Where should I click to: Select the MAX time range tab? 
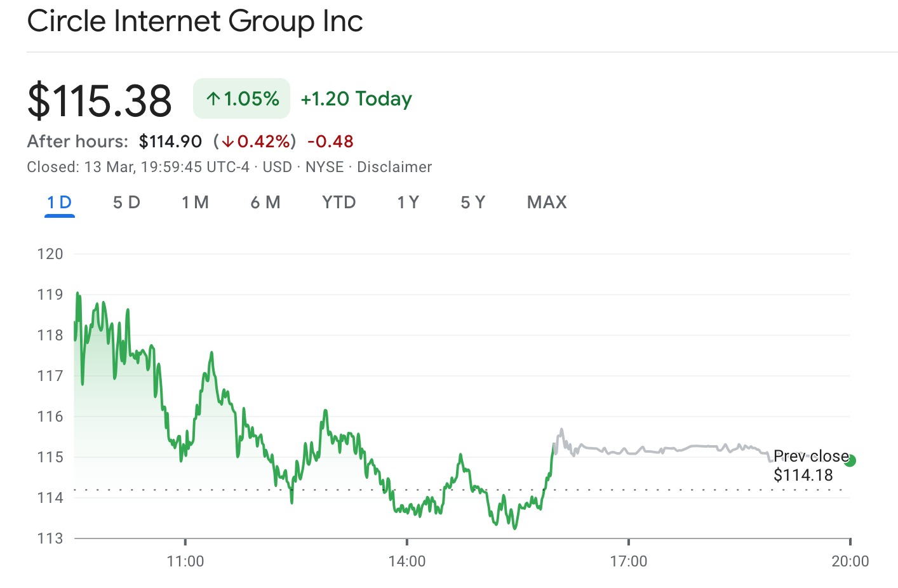pyautogui.click(x=547, y=203)
